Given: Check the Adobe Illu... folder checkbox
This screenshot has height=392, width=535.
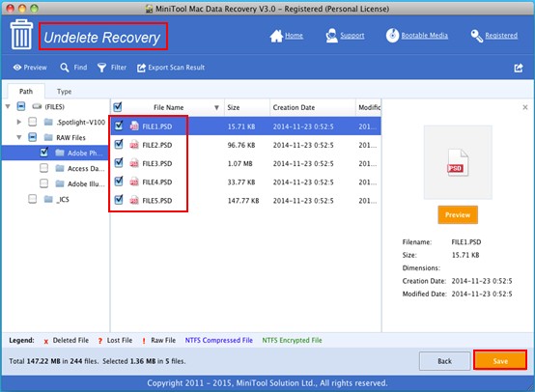Looking at the screenshot, I should tap(44, 183).
